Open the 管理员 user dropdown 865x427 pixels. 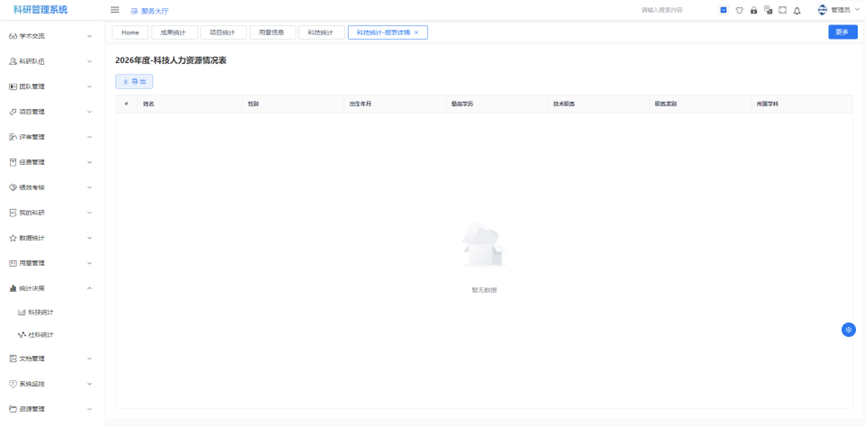(x=838, y=10)
